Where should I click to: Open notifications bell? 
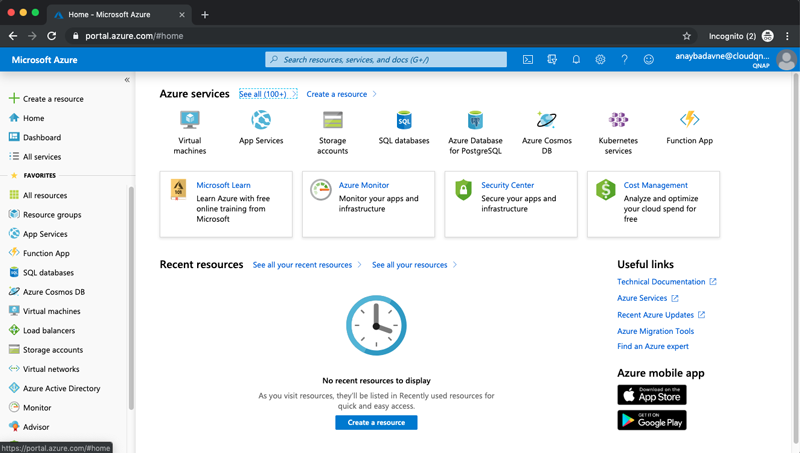point(576,60)
